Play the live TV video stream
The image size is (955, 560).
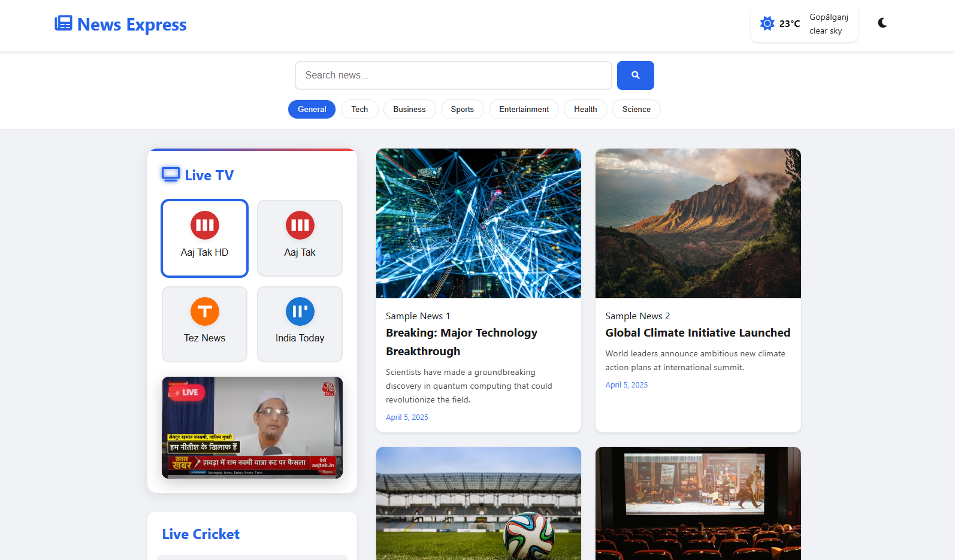coord(252,428)
